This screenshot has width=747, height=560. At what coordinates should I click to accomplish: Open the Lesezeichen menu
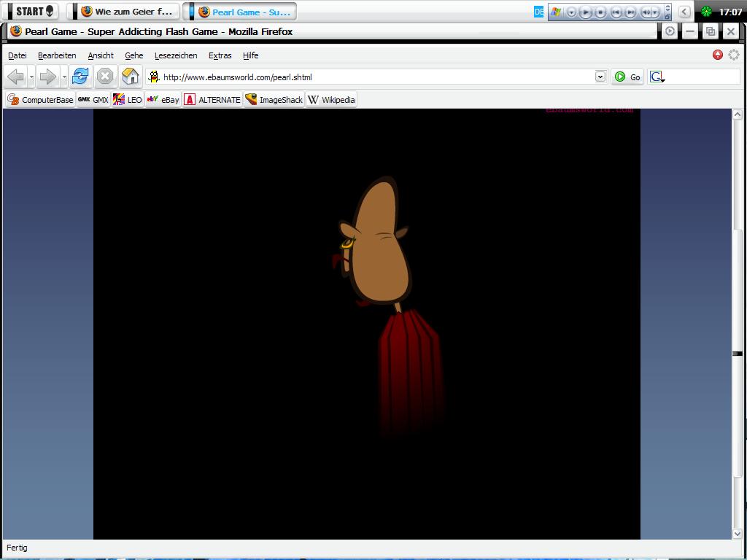click(176, 55)
